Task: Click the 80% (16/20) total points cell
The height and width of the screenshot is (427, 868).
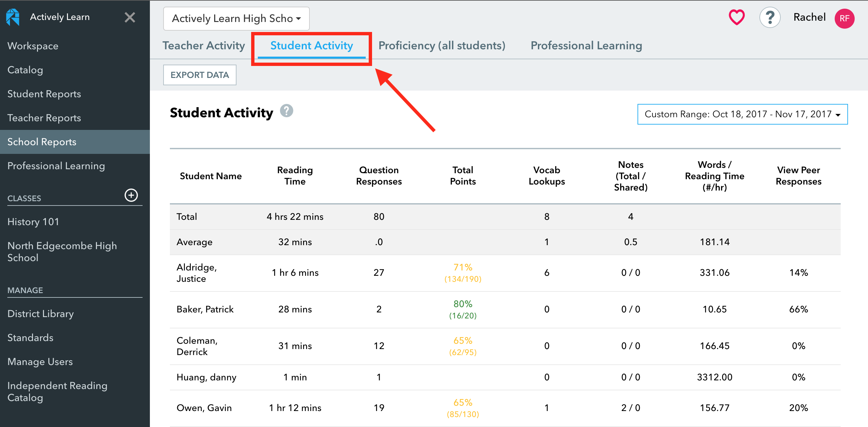Action: click(x=463, y=309)
